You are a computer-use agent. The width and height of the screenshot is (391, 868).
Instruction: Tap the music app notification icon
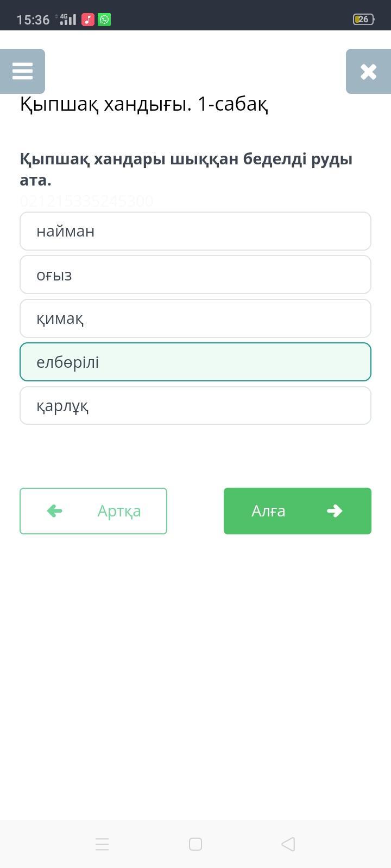click(88, 20)
